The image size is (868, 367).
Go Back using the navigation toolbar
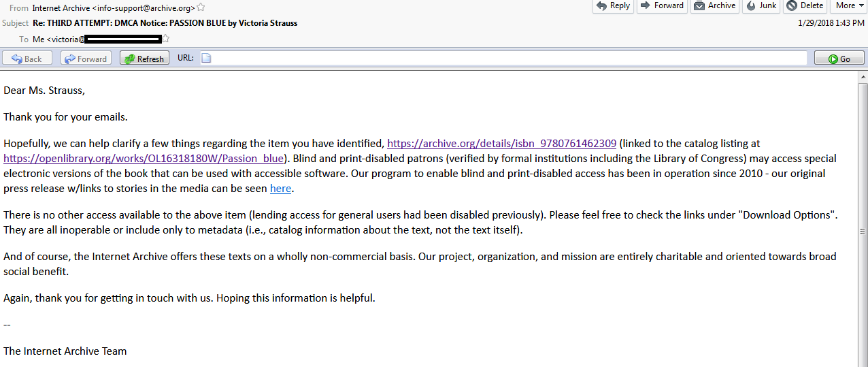coord(27,59)
